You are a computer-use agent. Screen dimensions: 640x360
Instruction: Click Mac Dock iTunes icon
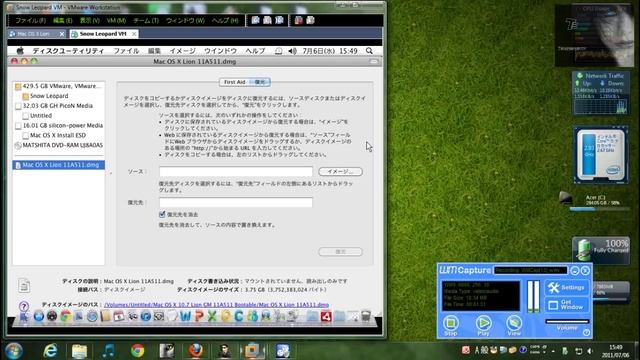pyautogui.click(x=146, y=316)
